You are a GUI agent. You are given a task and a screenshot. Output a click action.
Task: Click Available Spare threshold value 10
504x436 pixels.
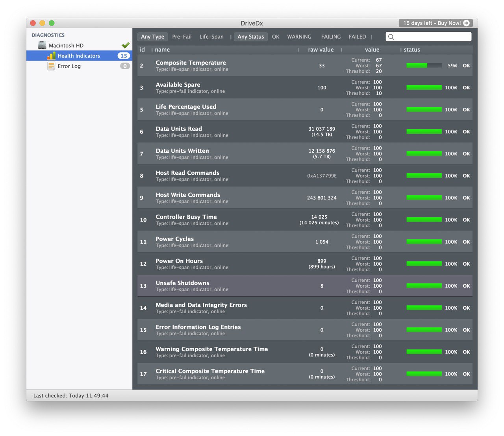coord(379,93)
